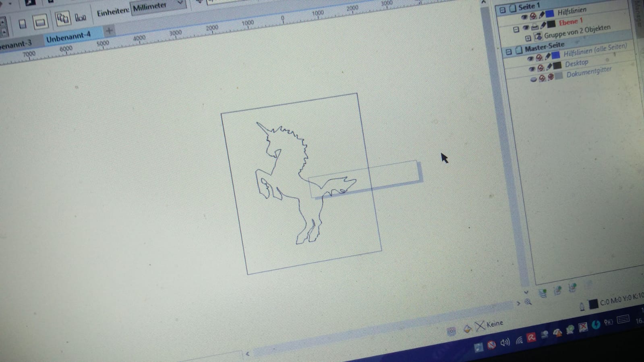Toggle visibility of Seite 1 Hilfslinien layer

(524, 17)
